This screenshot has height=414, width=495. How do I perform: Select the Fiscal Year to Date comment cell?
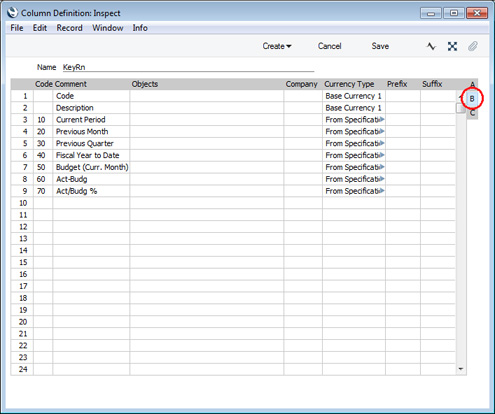coord(91,155)
